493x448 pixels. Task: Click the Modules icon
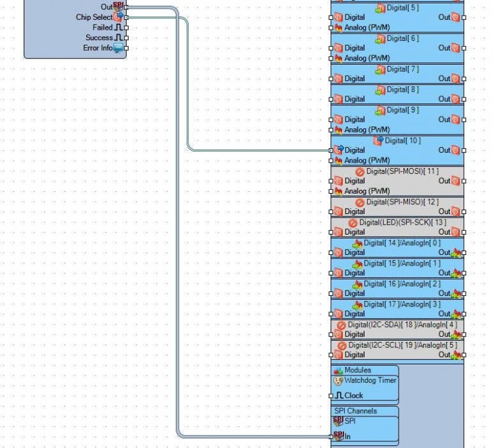tap(338, 371)
